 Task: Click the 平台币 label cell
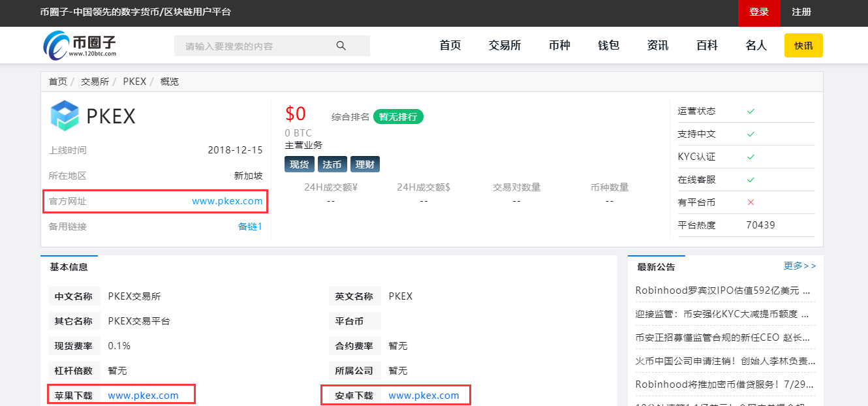tap(354, 321)
